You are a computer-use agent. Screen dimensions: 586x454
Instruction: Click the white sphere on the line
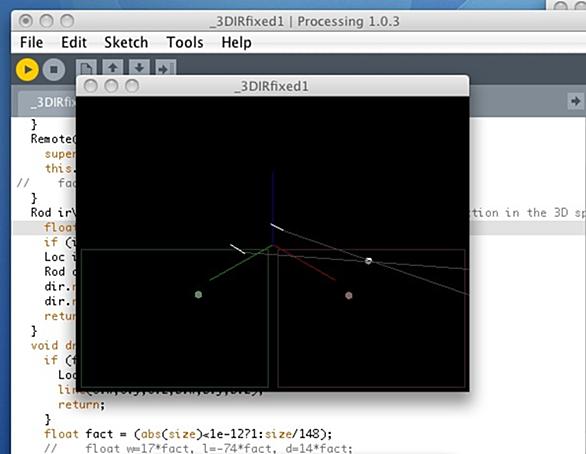(368, 261)
